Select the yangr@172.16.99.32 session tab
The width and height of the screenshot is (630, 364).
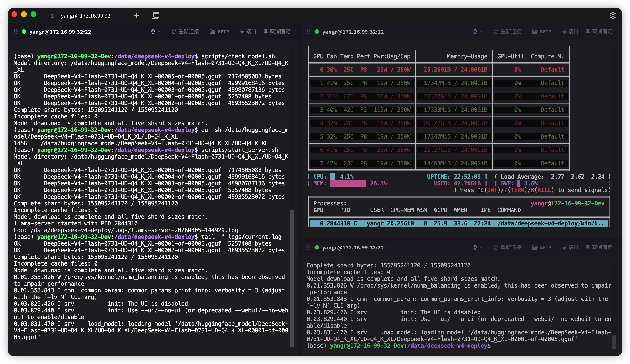[85, 16]
